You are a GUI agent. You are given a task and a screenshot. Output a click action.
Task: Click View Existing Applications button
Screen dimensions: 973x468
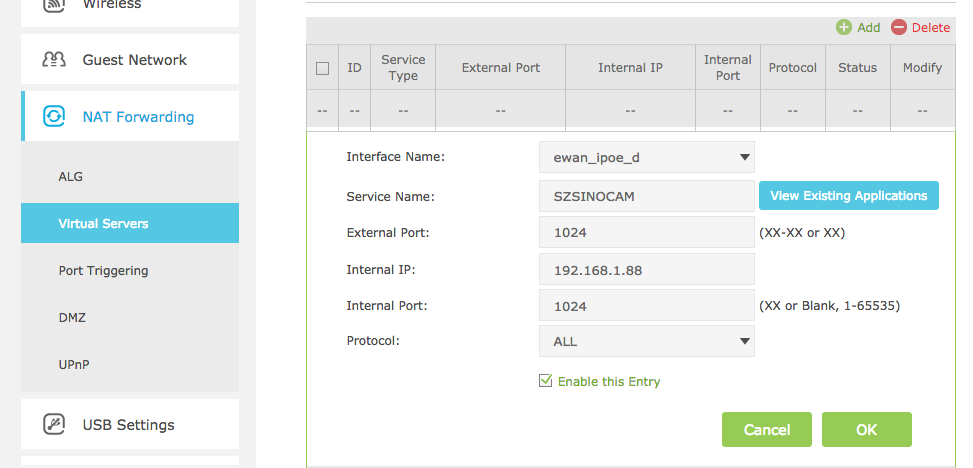coord(848,196)
